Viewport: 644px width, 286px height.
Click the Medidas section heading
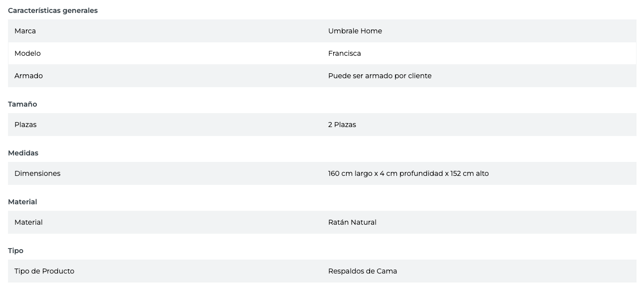[23, 153]
